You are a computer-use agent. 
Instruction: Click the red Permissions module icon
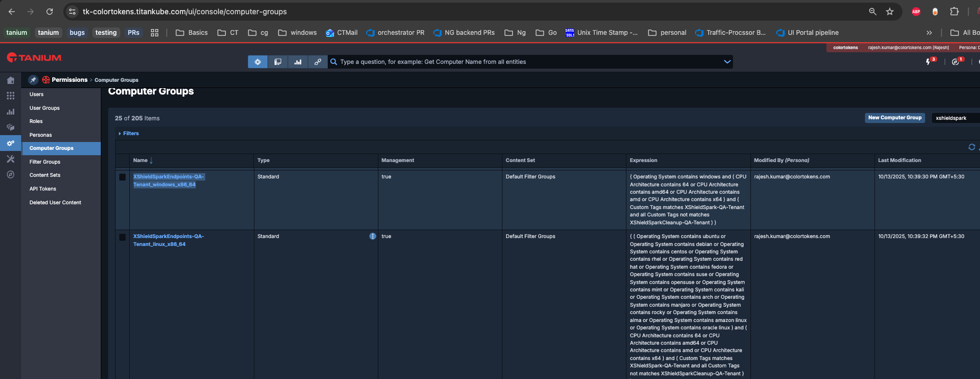(46, 80)
